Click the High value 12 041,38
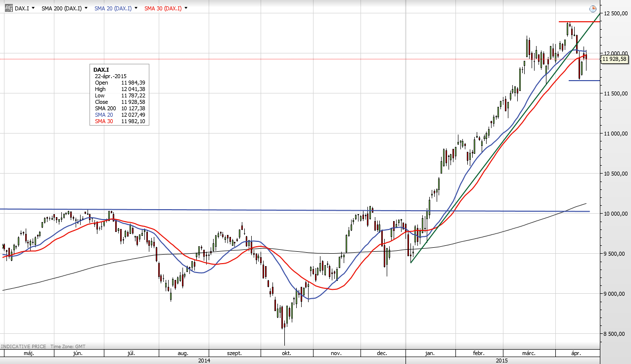The width and height of the screenshot is (631, 364). pyautogui.click(x=133, y=89)
